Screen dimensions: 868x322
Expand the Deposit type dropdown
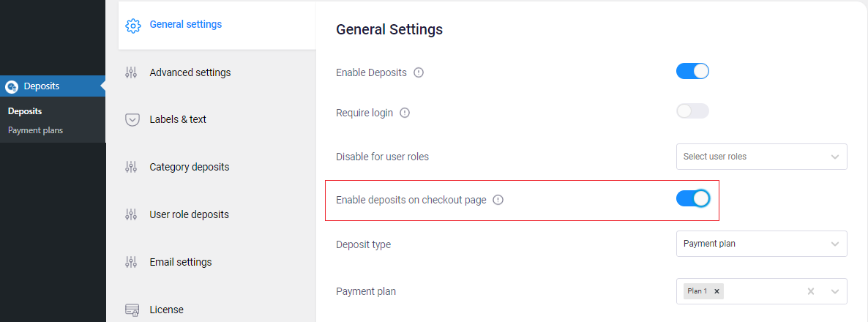[x=762, y=244]
